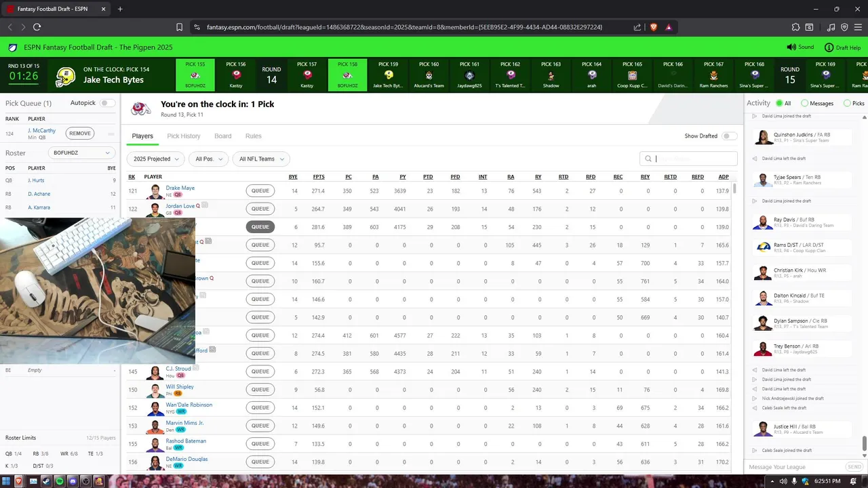Click the Pick 164 arah team logo

point(592,75)
